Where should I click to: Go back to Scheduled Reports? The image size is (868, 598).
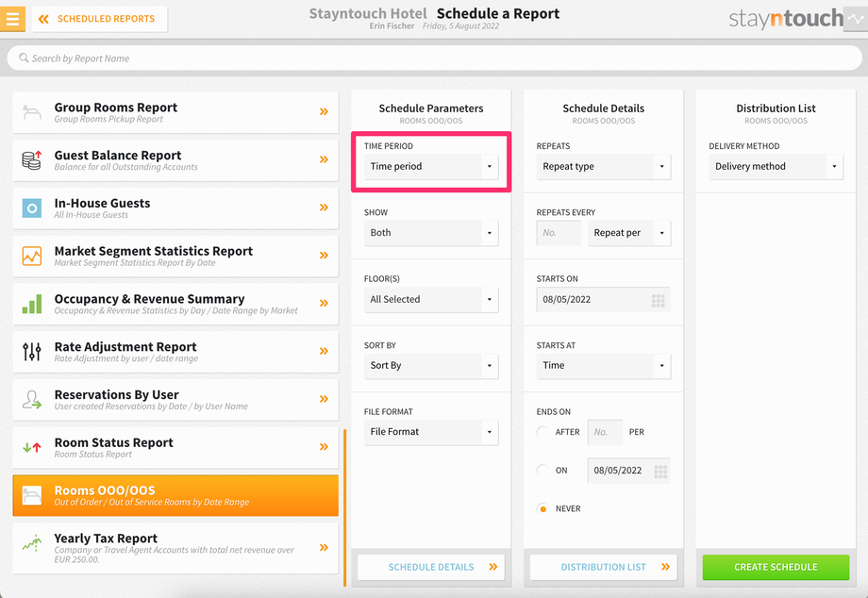pyautogui.click(x=100, y=19)
